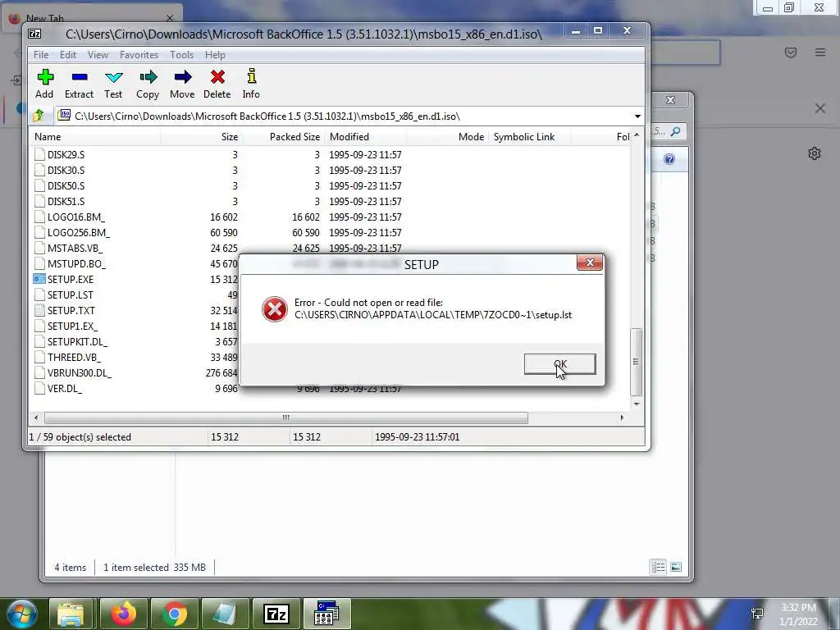840x630 pixels.
Task: Open the Edit menu
Action: pyautogui.click(x=68, y=55)
